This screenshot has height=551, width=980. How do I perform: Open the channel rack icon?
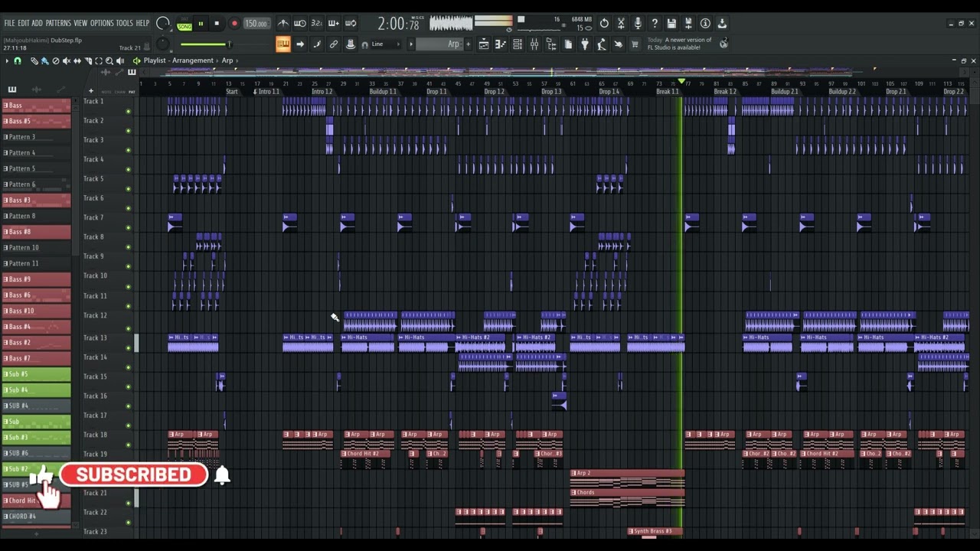[x=517, y=44]
